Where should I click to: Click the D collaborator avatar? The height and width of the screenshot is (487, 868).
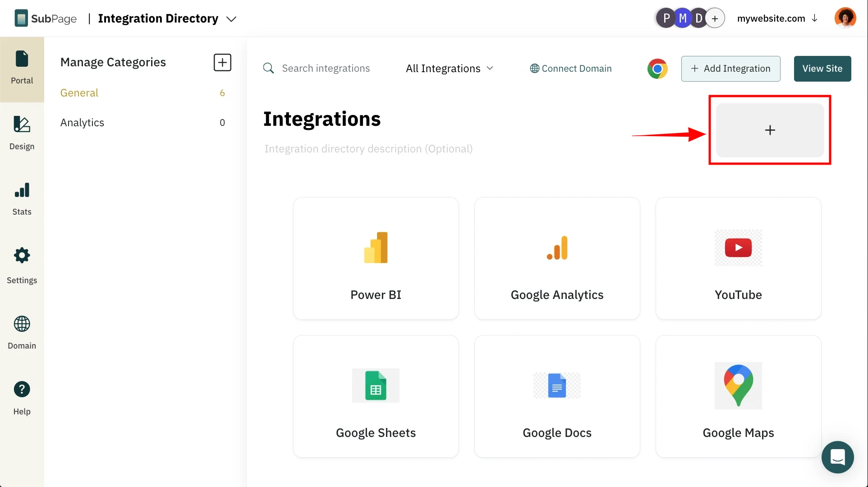(x=698, y=18)
